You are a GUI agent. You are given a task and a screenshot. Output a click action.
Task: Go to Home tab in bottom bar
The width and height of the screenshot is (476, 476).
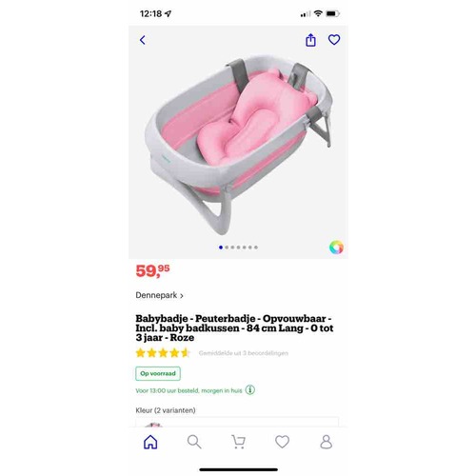(x=150, y=442)
